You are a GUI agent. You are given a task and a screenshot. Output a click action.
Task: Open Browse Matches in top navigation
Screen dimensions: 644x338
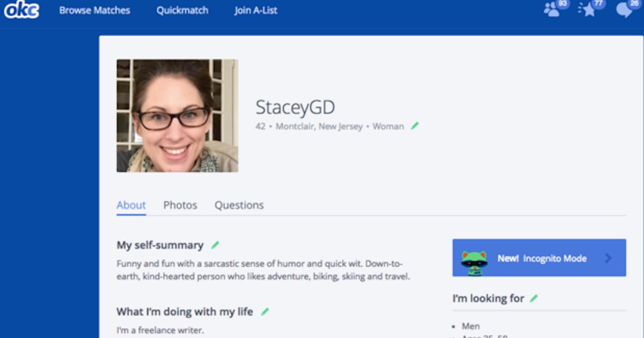[x=94, y=10]
